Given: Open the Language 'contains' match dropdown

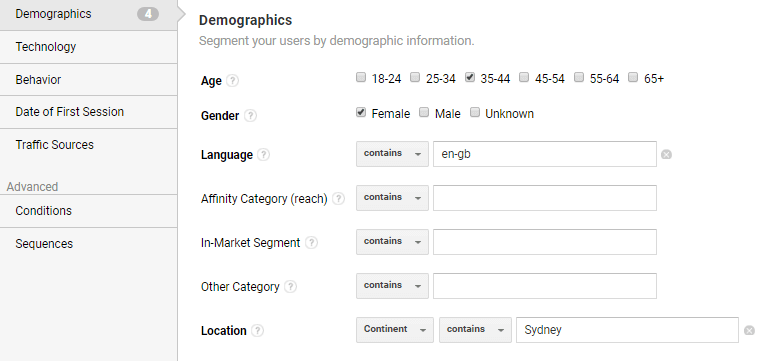Looking at the screenshot, I should [x=392, y=154].
